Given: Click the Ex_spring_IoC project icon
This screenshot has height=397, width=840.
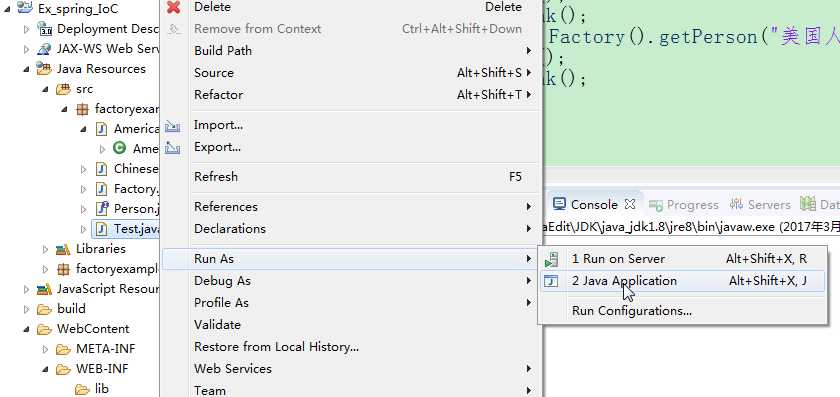Looking at the screenshot, I should coord(25,9).
